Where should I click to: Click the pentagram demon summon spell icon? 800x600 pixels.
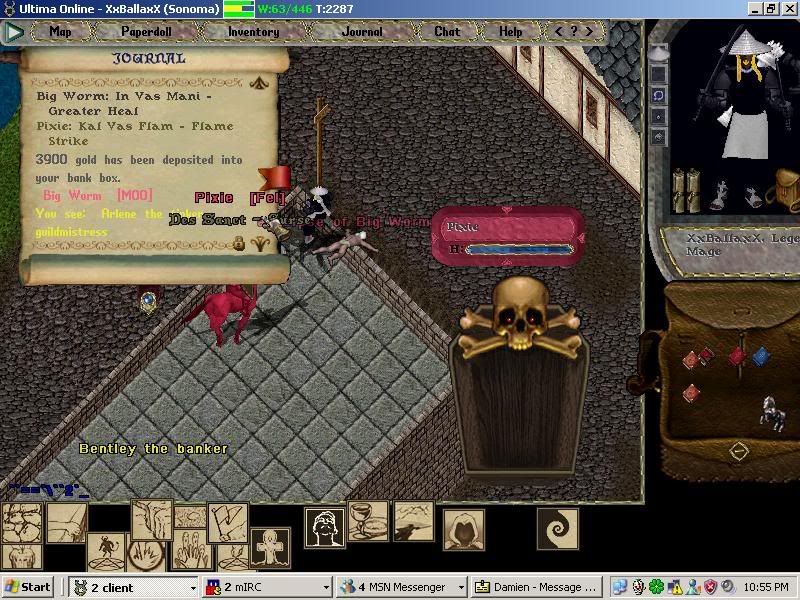coord(106,552)
